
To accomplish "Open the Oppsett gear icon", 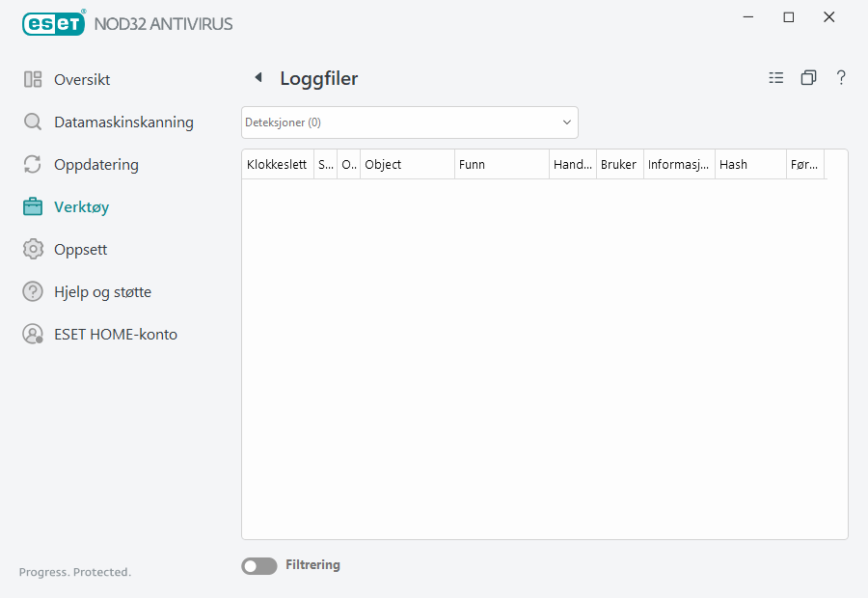I will (32, 249).
